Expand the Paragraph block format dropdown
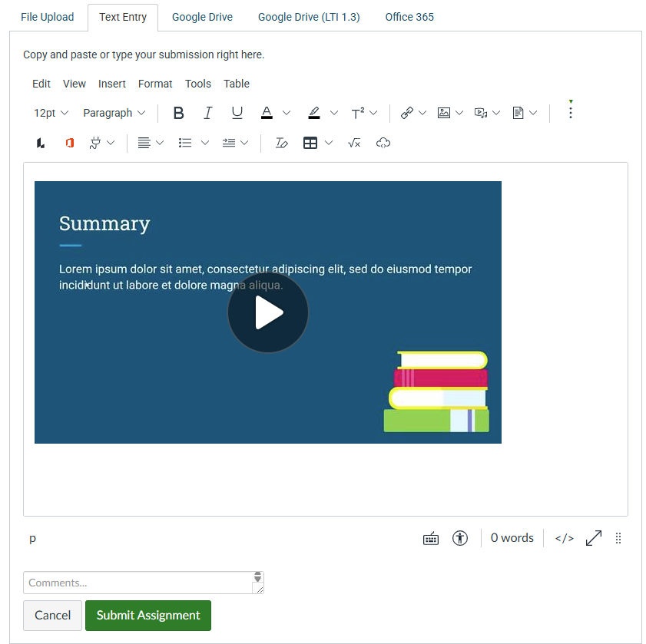The image size is (646, 644). coord(114,113)
